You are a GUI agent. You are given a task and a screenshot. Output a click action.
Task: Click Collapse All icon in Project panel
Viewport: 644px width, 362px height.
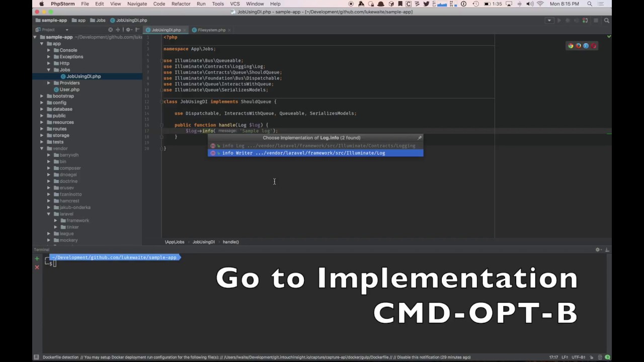118,30
